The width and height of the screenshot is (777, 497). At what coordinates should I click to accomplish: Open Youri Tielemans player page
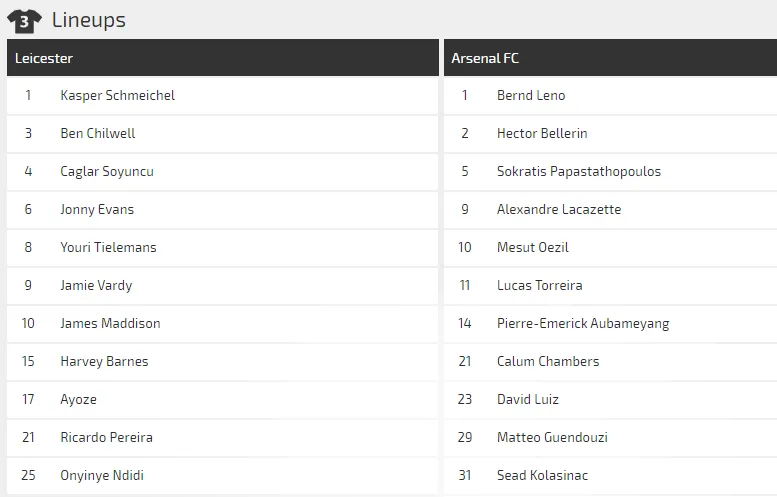click(x=108, y=247)
